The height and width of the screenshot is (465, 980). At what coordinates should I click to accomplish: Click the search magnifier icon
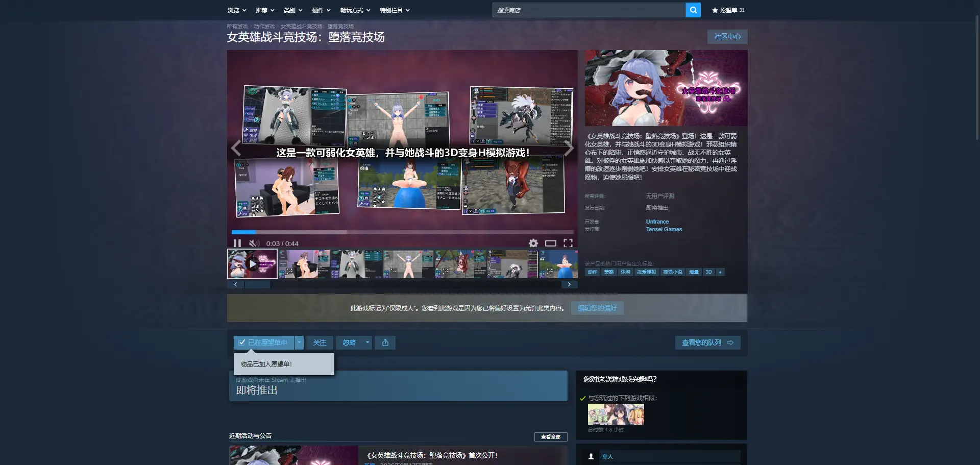click(x=693, y=10)
